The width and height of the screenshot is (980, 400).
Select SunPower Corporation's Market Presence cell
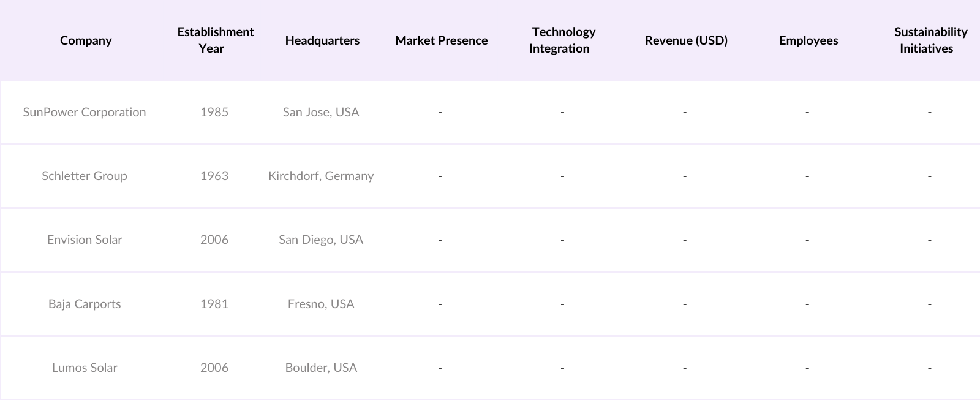click(x=440, y=112)
